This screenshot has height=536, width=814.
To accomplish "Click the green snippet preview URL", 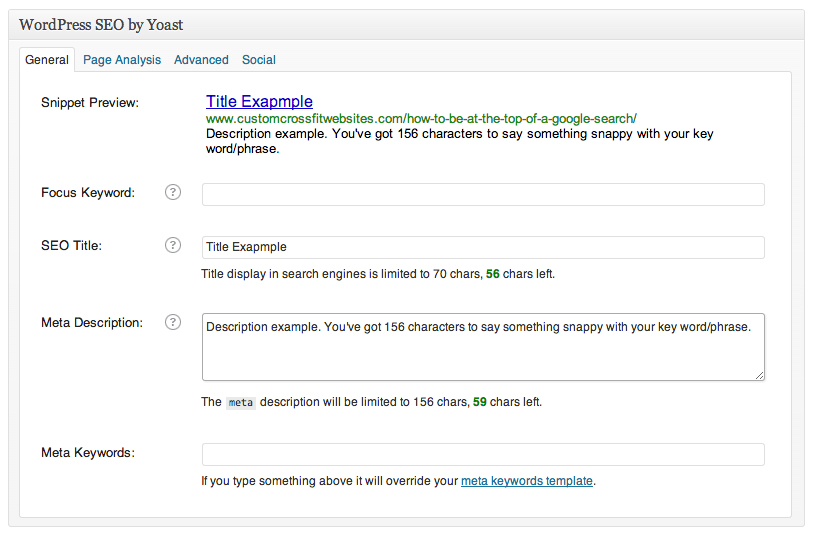I will [x=421, y=119].
